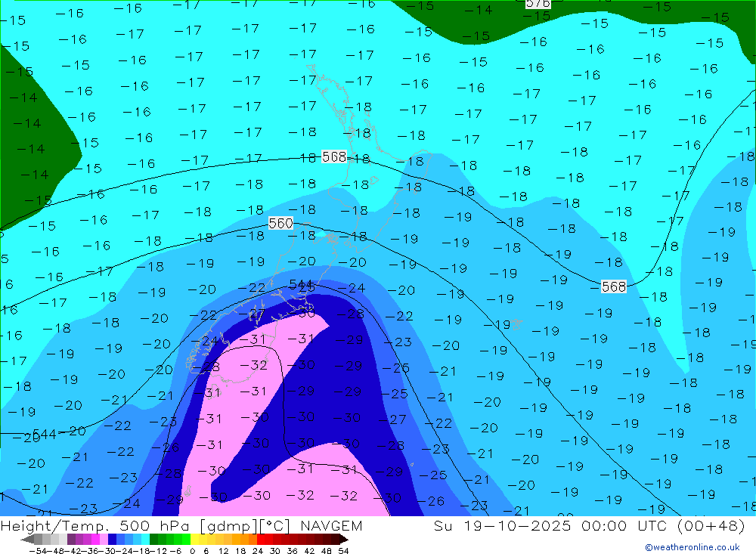Click the '[°C]' unit text
Viewport: 756px width, 554px height.
pos(276,526)
